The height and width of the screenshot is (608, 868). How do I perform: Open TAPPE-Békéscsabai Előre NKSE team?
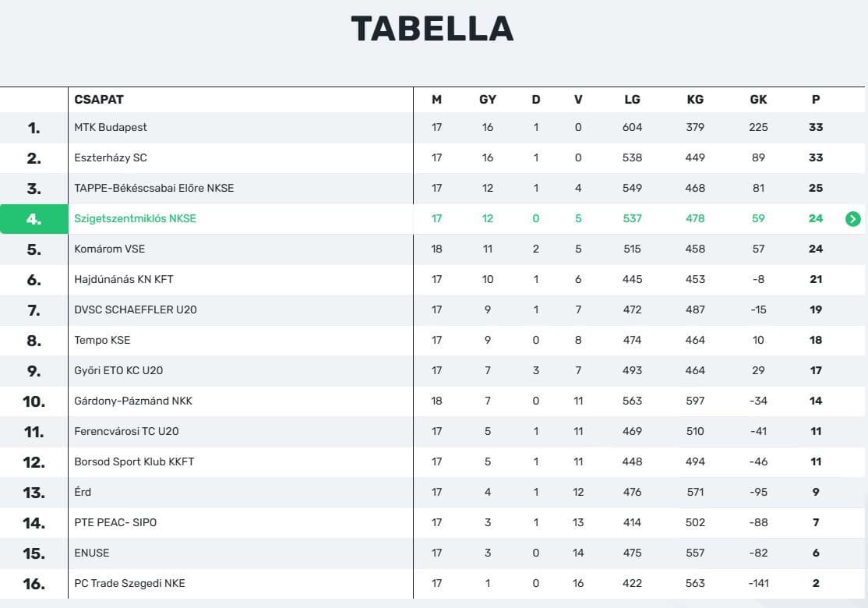coord(153,188)
